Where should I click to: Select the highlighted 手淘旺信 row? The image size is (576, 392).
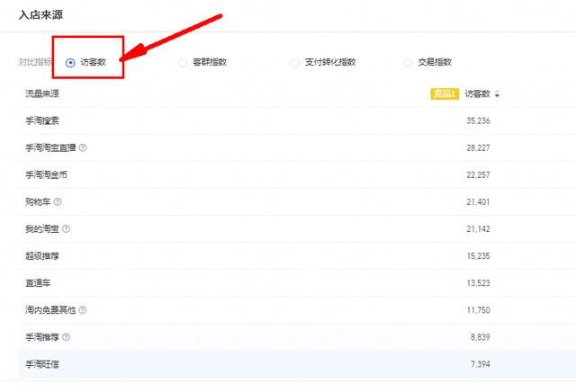(42, 364)
